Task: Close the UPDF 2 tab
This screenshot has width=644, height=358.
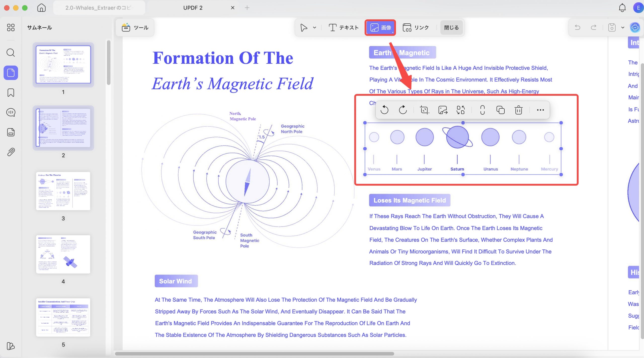Action: [232, 8]
